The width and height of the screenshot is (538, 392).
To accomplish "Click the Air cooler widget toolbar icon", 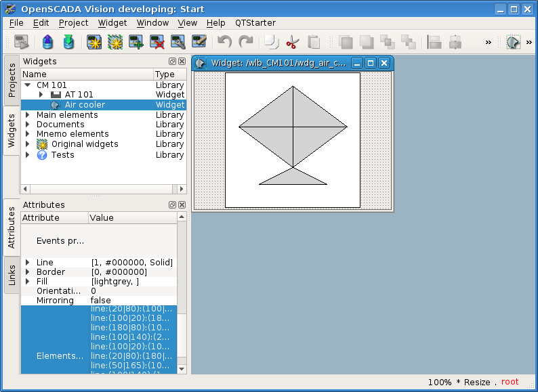I will [513, 43].
